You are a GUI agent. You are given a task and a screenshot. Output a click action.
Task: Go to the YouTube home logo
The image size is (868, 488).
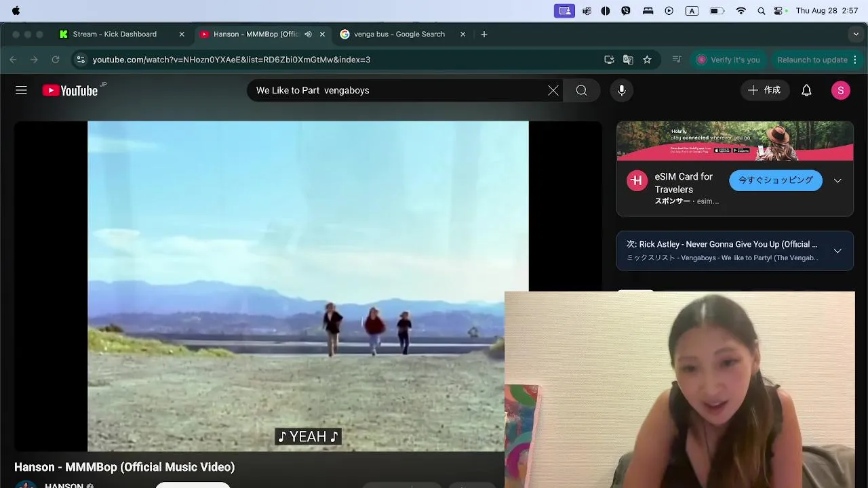pos(71,90)
